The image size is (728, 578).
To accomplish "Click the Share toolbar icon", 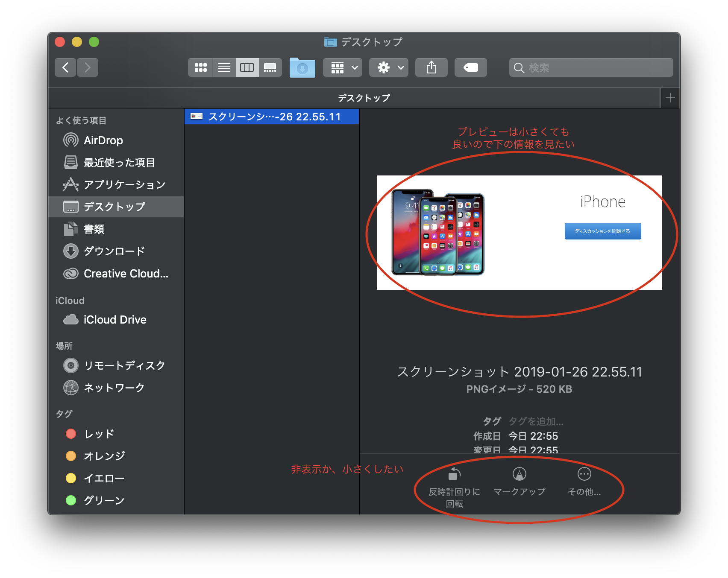I will click(x=431, y=67).
